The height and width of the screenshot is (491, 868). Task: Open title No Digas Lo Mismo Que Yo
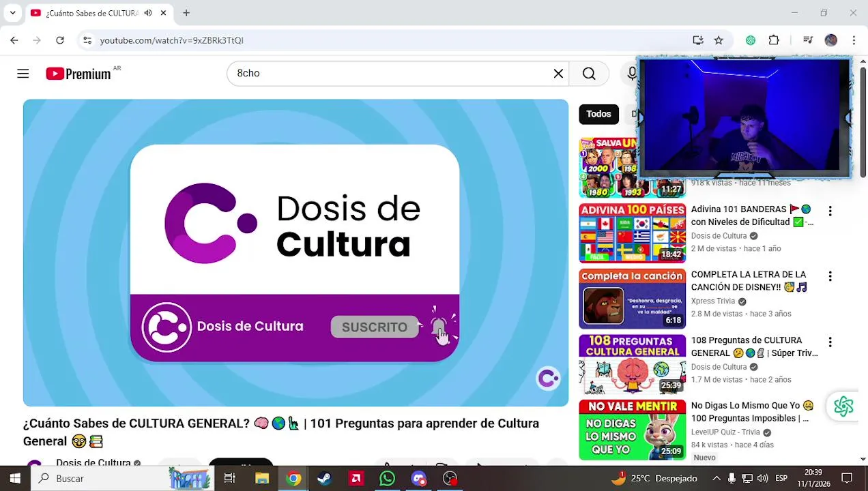[x=752, y=412]
